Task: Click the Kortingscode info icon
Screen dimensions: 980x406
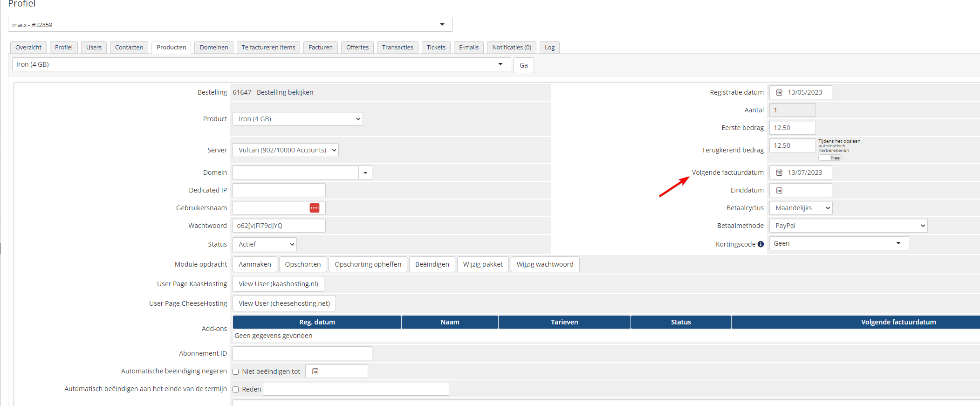Action: pyautogui.click(x=761, y=244)
